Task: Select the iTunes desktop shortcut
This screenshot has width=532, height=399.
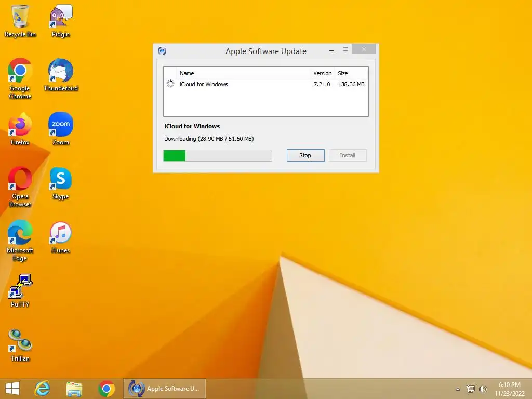Action: [x=60, y=237]
